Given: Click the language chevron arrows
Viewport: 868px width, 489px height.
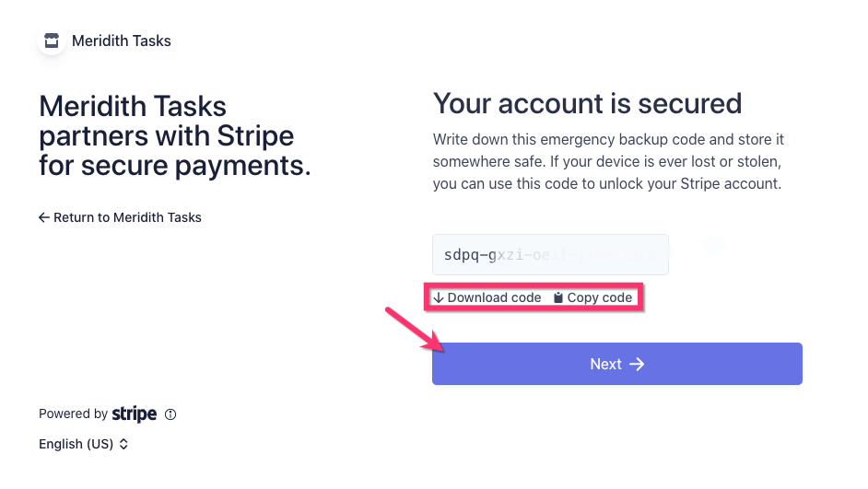Looking at the screenshot, I should (x=123, y=444).
